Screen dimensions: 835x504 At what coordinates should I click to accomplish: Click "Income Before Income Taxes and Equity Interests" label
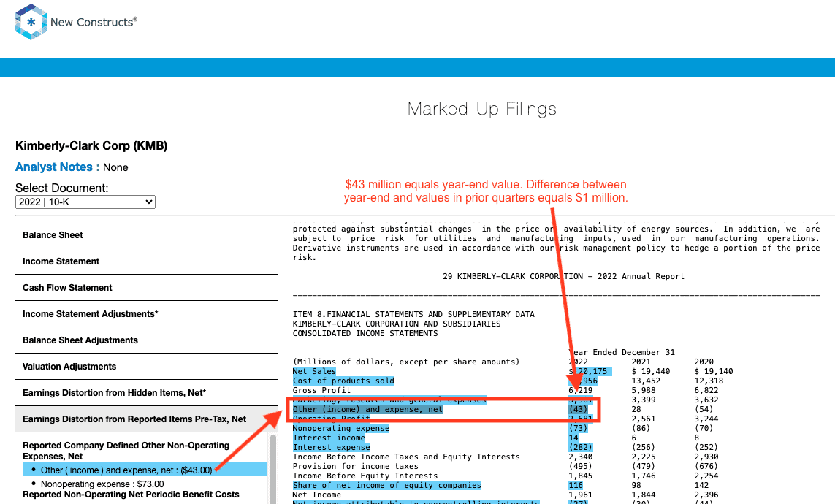tap(406, 457)
